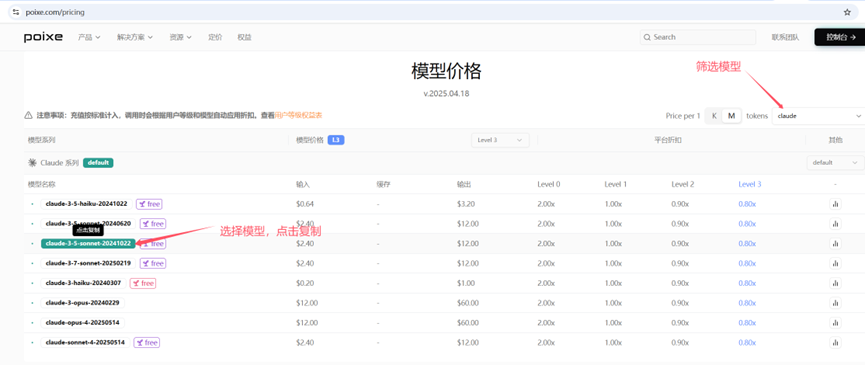Click the green default badge beside Claude 系列
Viewport: 865px width, 365px height.
click(x=98, y=163)
